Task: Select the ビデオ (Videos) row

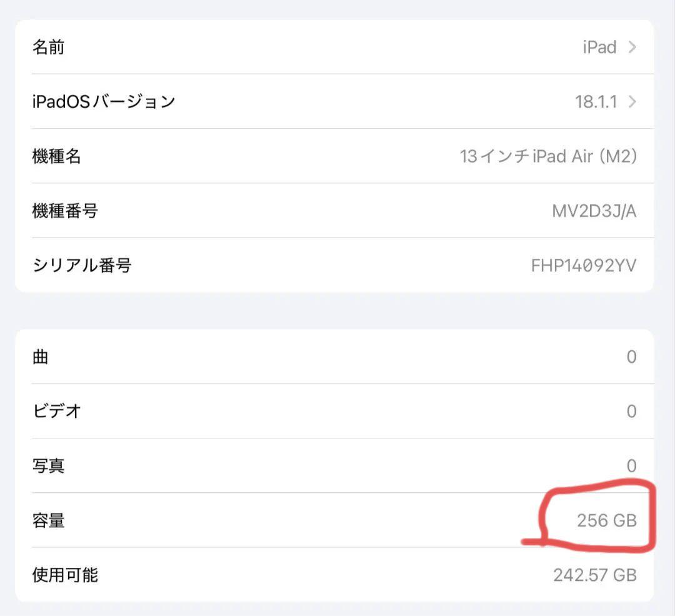Action: coord(337,411)
